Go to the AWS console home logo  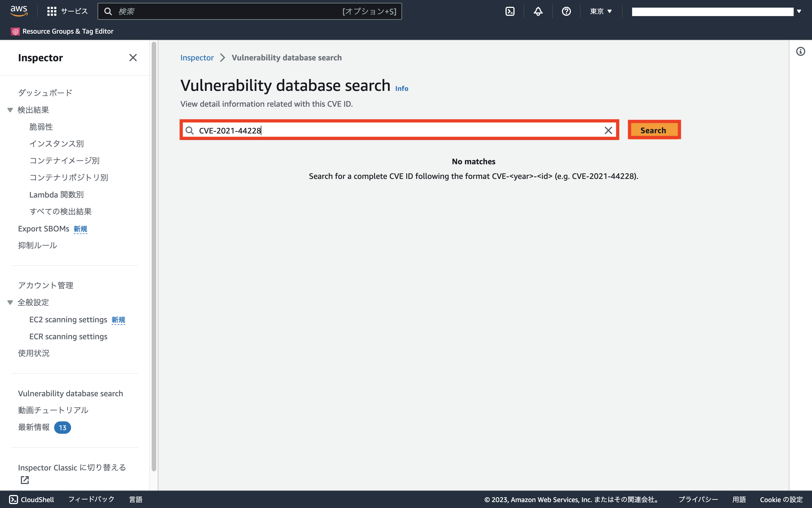click(19, 11)
